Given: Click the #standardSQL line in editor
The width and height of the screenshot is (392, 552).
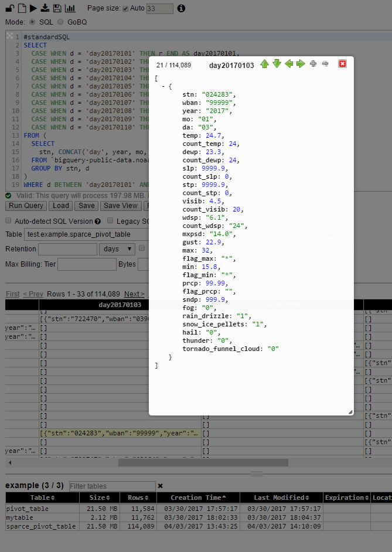Looking at the screenshot, I should [x=47, y=37].
